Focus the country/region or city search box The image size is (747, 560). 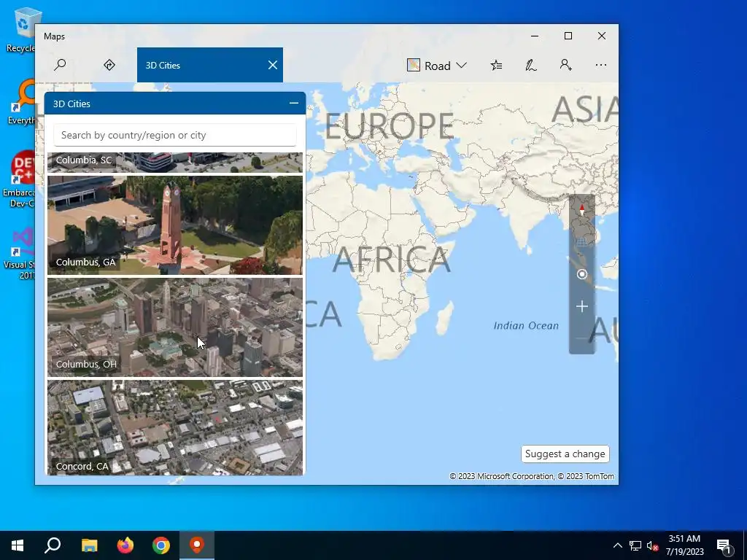point(175,135)
